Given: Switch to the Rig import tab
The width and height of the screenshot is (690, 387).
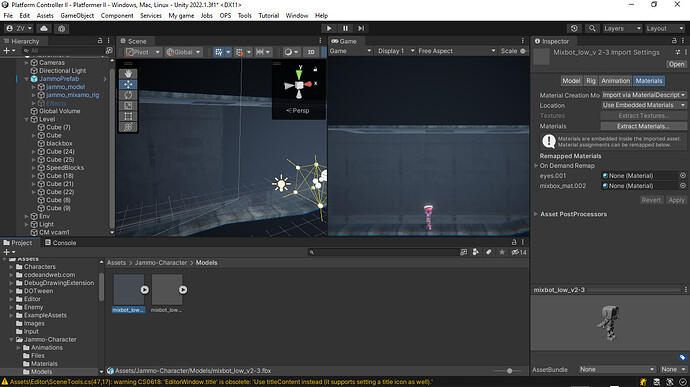Looking at the screenshot, I should click(x=591, y=81).
